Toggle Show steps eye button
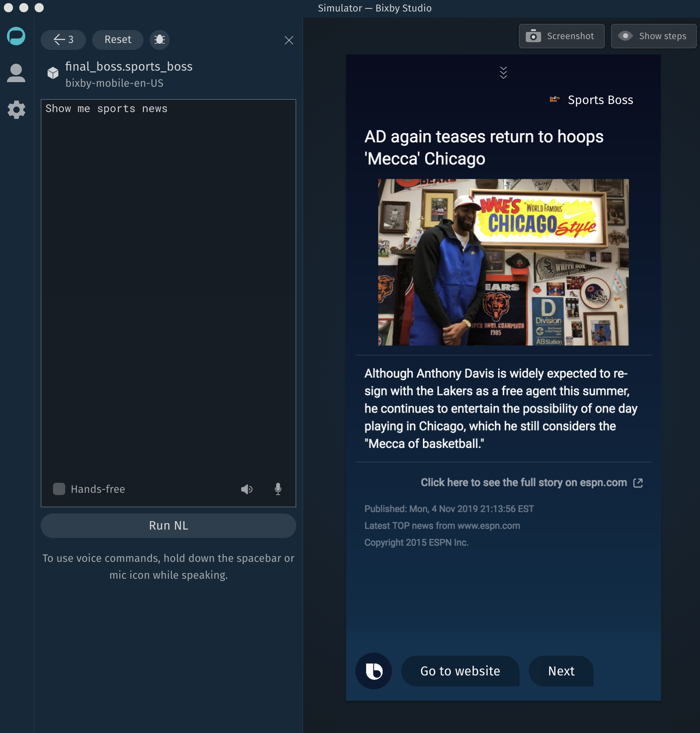The image size is (700, 733). coord(654,36)
